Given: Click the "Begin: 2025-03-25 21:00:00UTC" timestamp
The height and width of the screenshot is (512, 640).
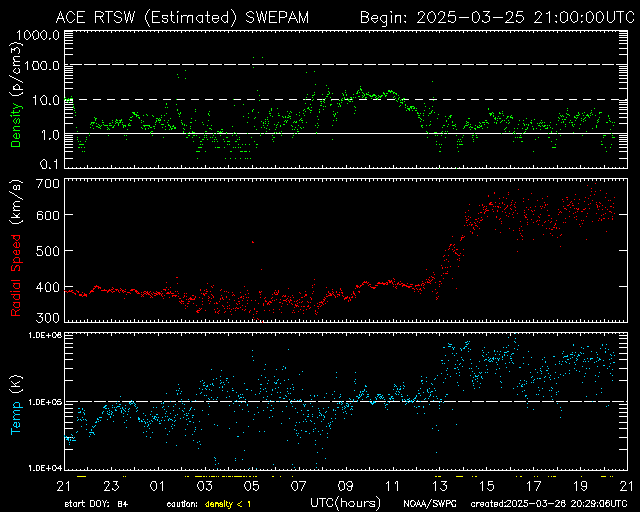Looking at the screenshot, I should tap(497, 18).
